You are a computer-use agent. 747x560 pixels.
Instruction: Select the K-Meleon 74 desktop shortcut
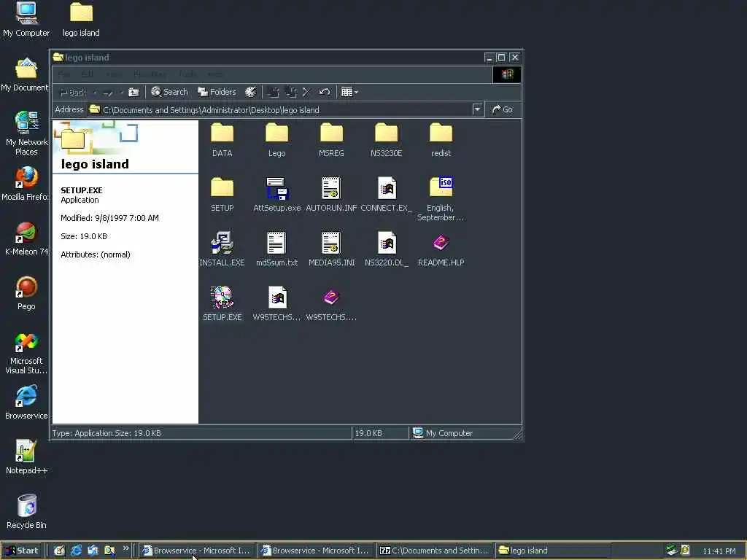[26, 238]
